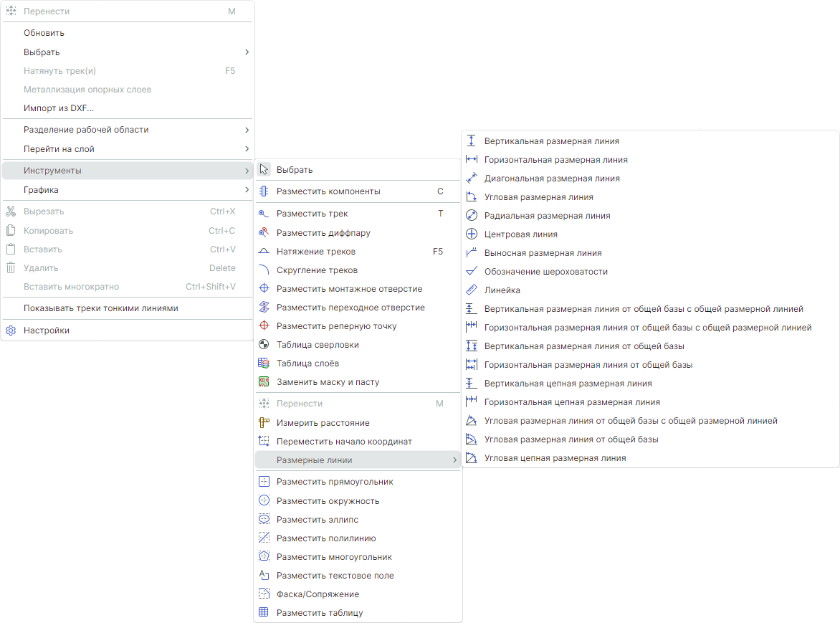Click the Разместить трек icon

point(264,214)
